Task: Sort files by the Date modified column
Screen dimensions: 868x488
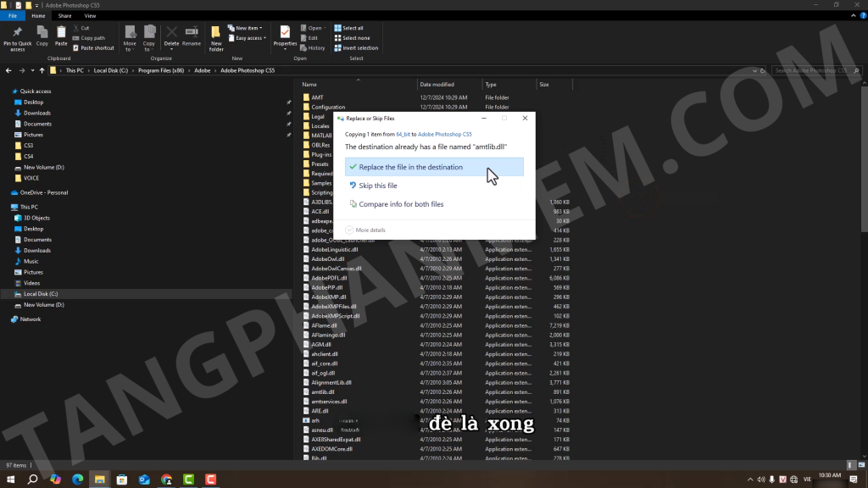Action: [437, 85]
